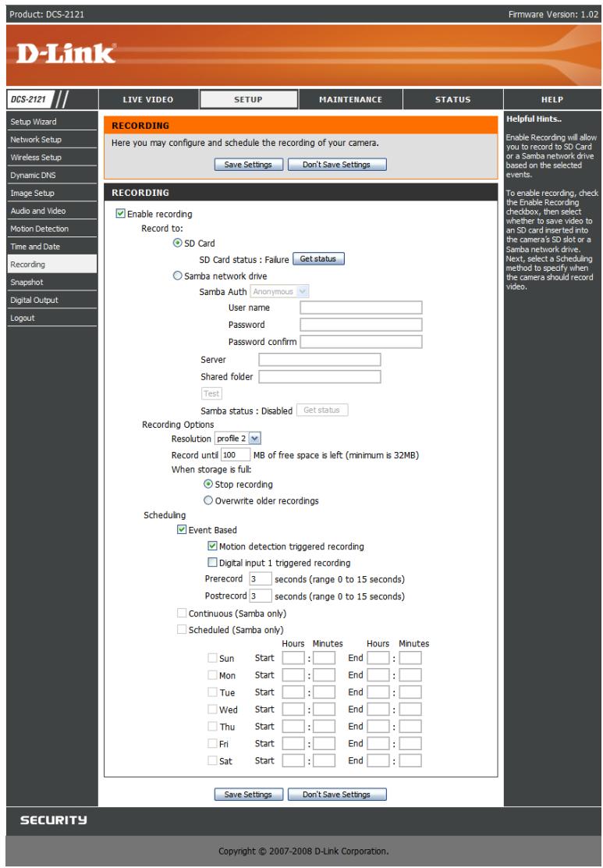Click the Record until MB field

236,455
